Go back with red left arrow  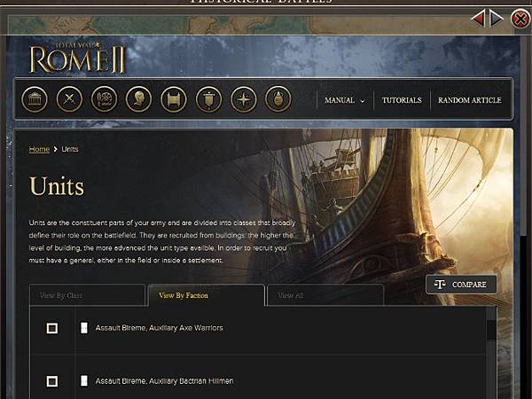pos(478,19)
